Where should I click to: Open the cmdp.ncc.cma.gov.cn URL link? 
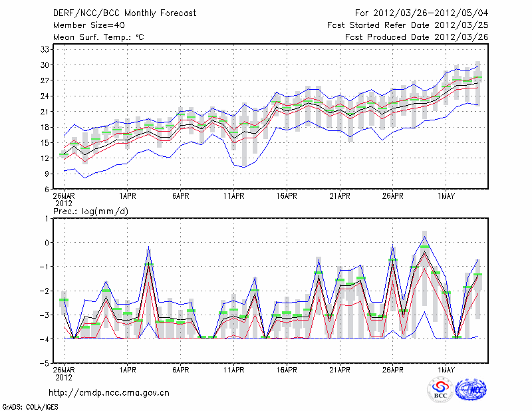pos(110,392)
